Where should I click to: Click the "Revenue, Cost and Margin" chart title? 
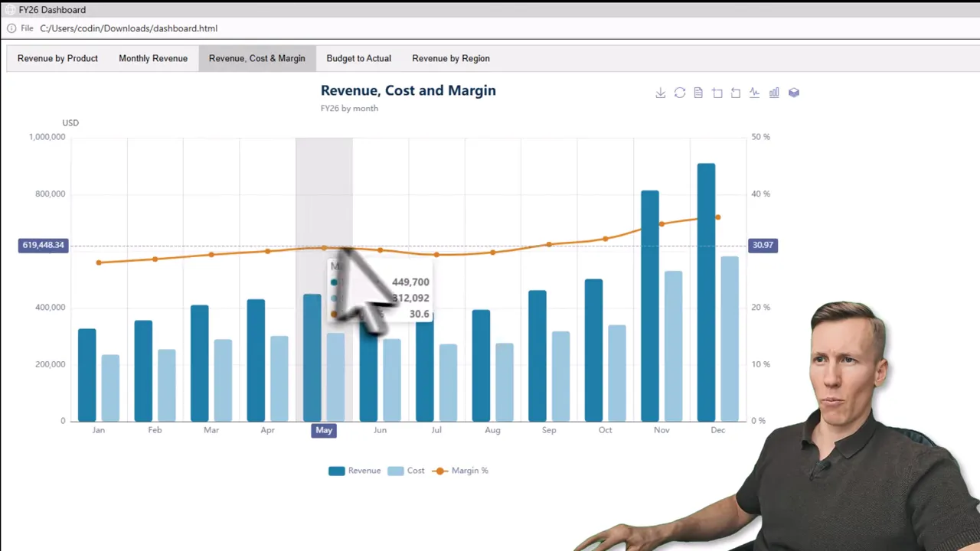(x=408, y=90)
